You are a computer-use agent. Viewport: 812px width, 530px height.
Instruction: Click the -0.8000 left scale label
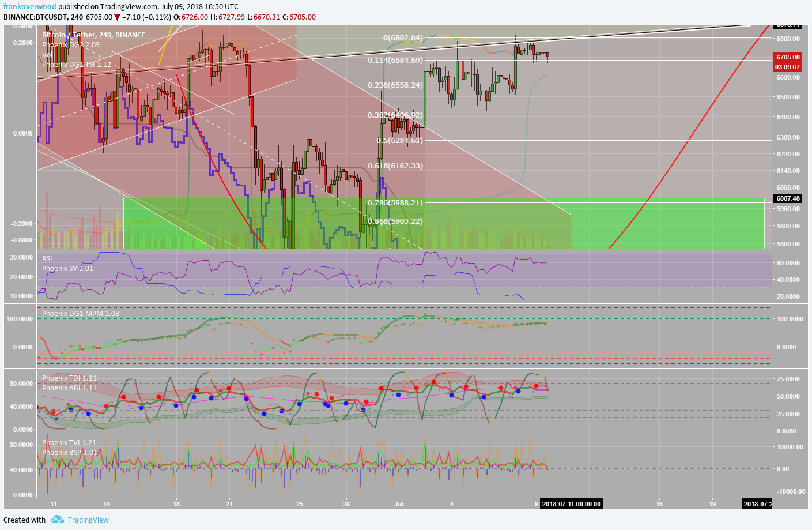click(x=22, y=239)
